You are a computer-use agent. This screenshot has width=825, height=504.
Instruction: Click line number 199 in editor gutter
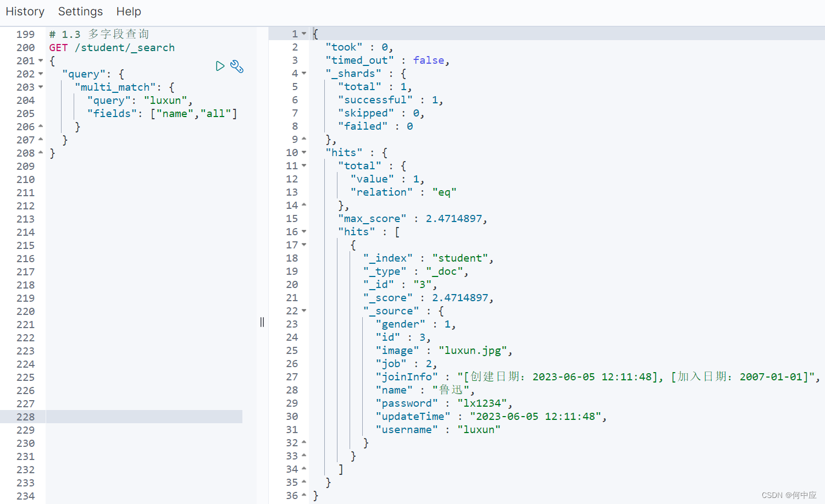pos(25,35)
